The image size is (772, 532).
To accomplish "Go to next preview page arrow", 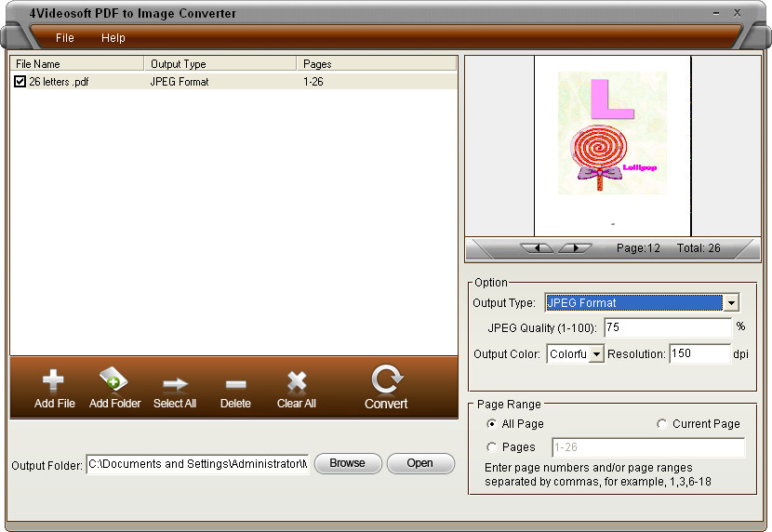I will click(576, 248).
